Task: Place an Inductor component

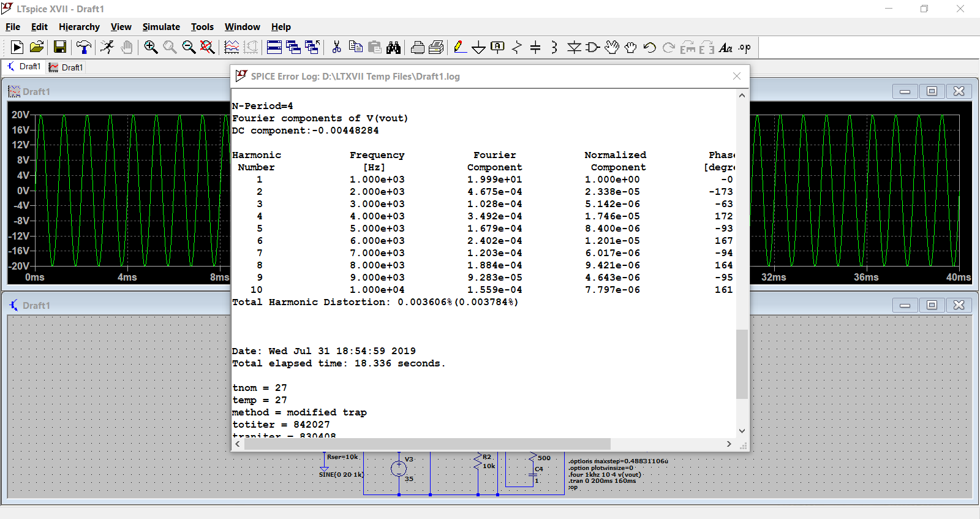Action: pos(554,47)
